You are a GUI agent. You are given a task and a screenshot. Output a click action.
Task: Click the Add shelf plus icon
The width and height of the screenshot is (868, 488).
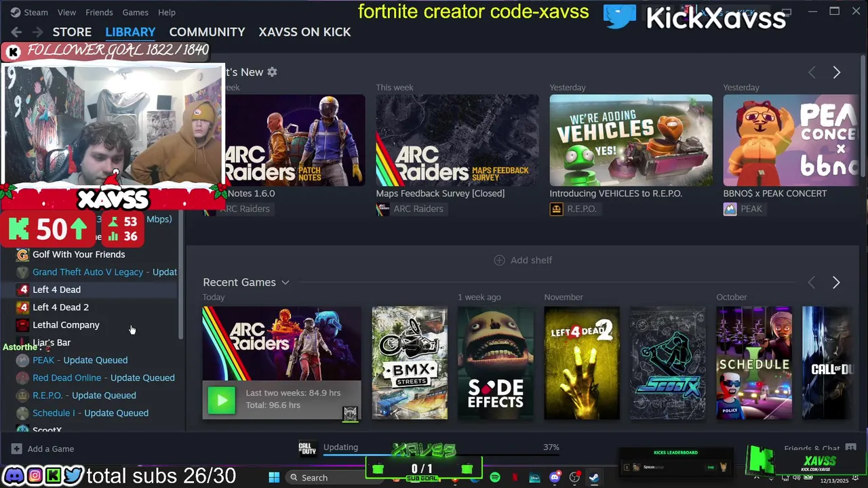[x=499, y=260]
